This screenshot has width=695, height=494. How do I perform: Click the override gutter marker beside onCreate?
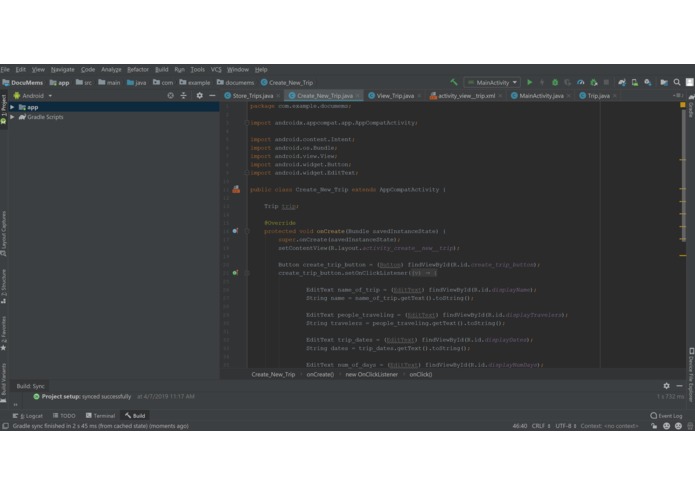point(235,231)
